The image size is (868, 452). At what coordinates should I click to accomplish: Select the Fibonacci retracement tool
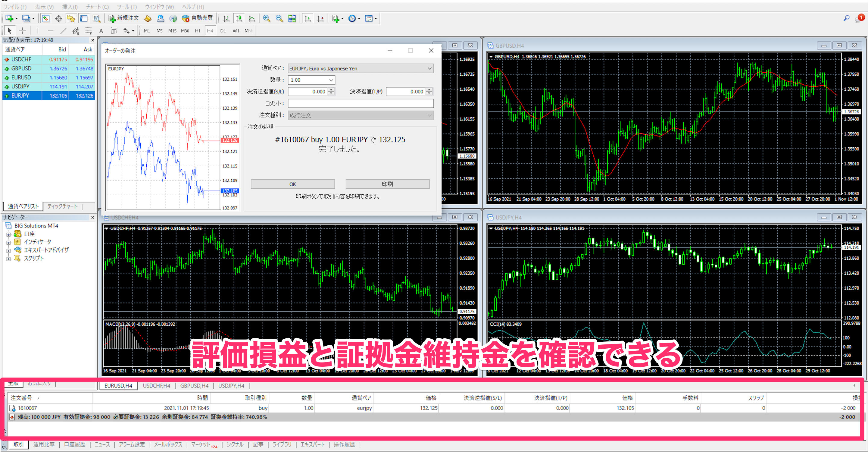(x=88, y=31)
